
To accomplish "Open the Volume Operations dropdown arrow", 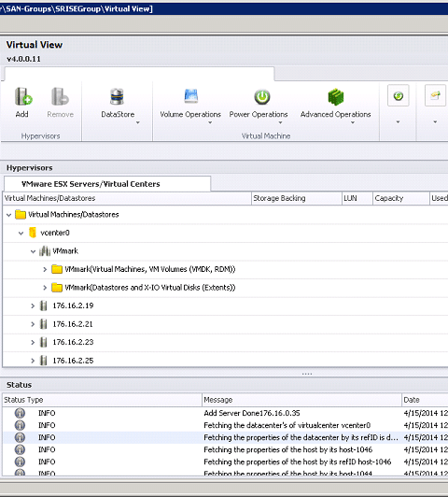I will click(210, 122).
